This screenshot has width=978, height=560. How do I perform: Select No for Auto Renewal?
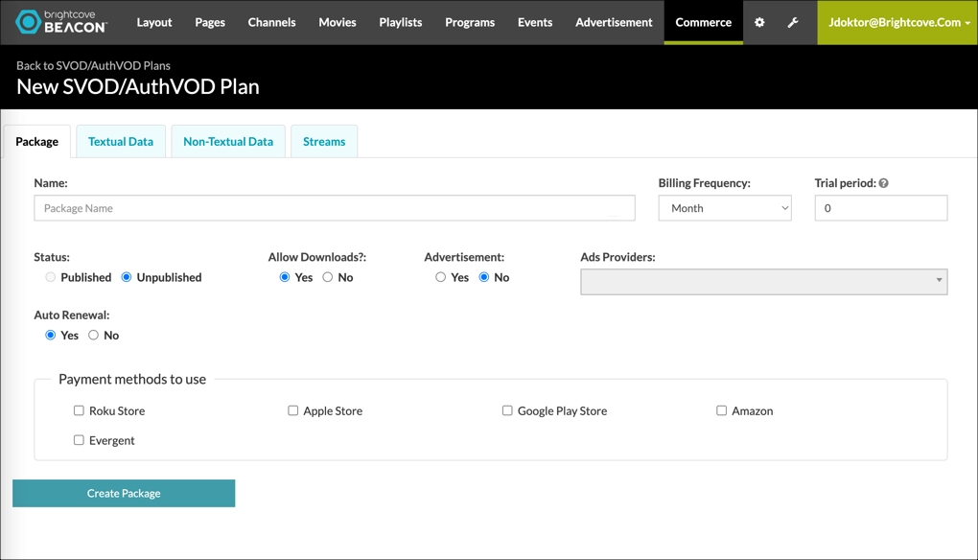pyautogui.click(x=94, y=335)
